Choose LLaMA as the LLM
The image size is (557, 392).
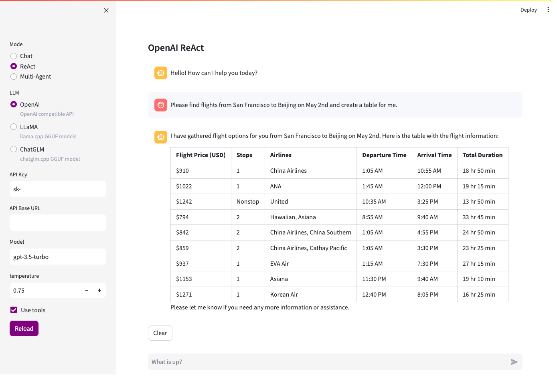coord(14,127)
